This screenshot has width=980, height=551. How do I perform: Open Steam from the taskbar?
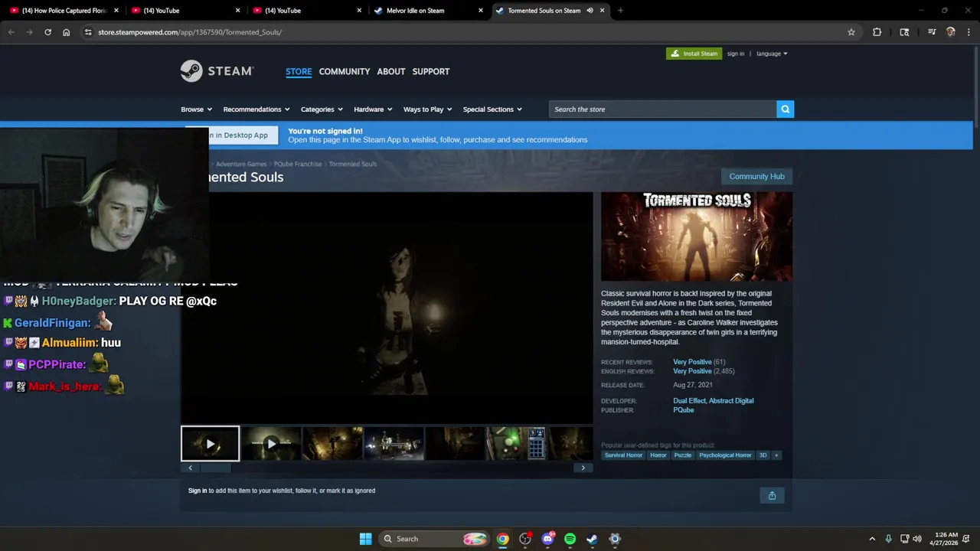tap(592, 539)
